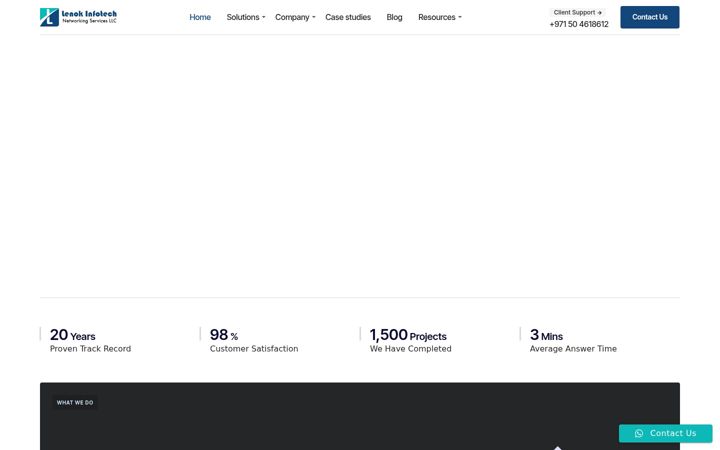The width and height of the screenshot is (720, 450).
Task: Select the 20 Years statistic
Action: click(x=73, y=335)
